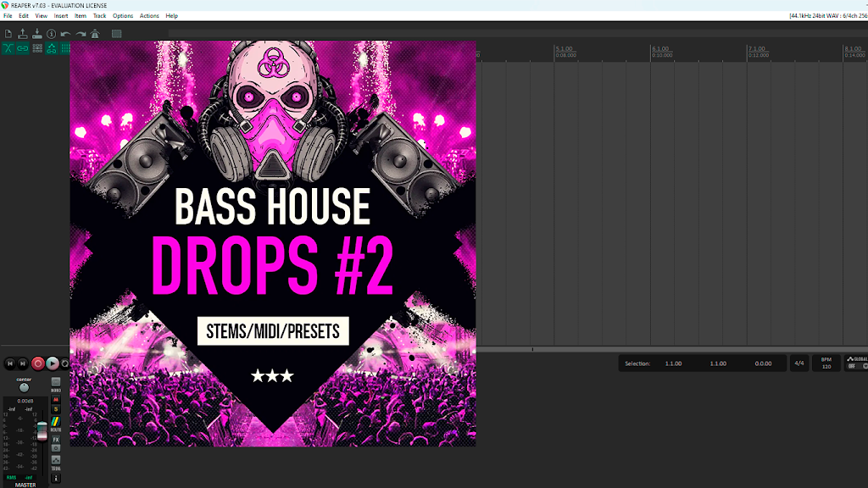Click the Play button in transport
This screenshot has height=488, width=868.
point(52,363)
